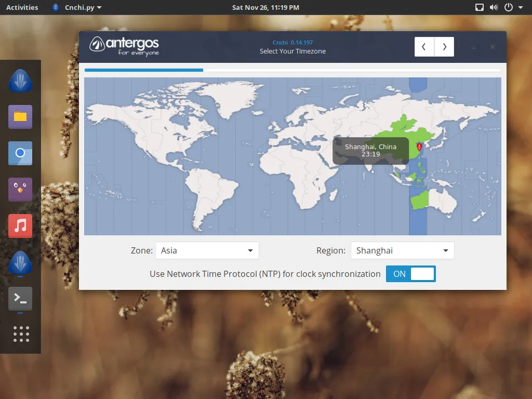Screen dimensions: 532x399
Task: Click the Shanghai, China time tooltip
Action: tap(370, 151)
